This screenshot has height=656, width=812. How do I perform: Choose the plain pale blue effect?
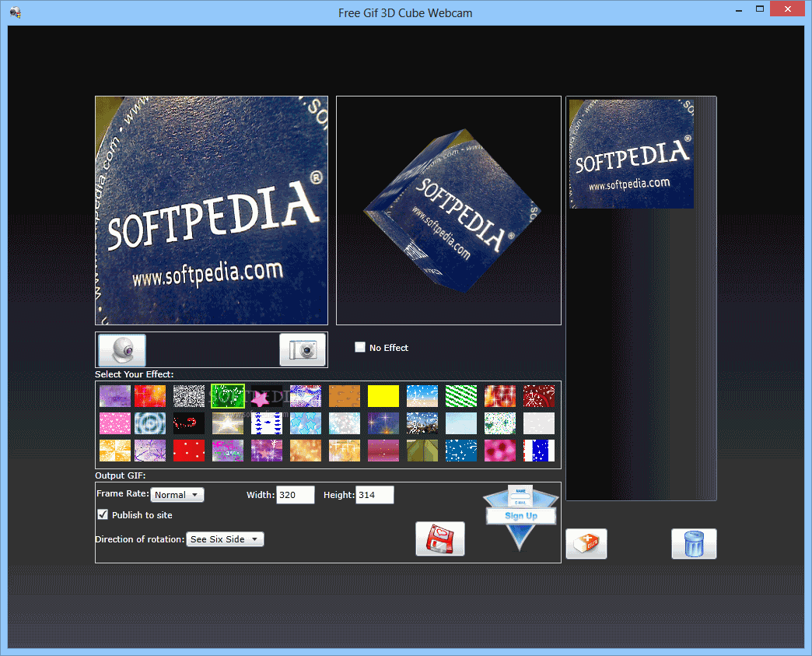point(461,423)
